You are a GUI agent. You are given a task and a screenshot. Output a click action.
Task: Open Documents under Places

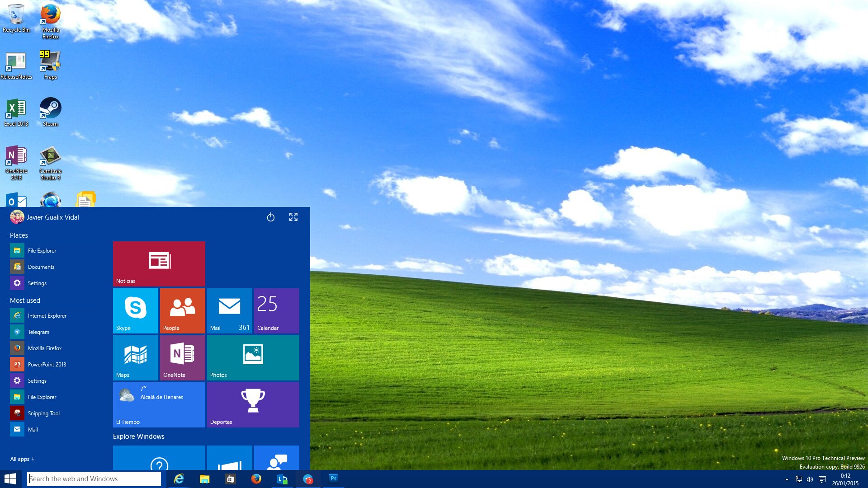coord(41,267)
